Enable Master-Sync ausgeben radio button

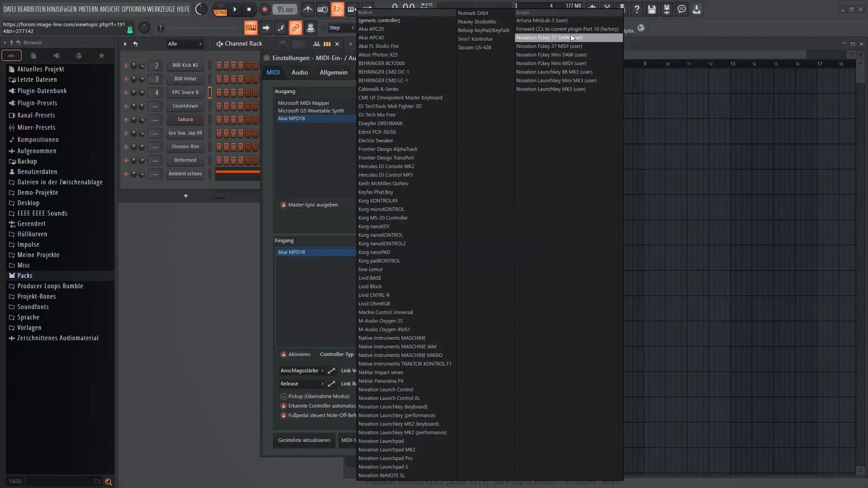pyautogui.click(x=283, y=204)
